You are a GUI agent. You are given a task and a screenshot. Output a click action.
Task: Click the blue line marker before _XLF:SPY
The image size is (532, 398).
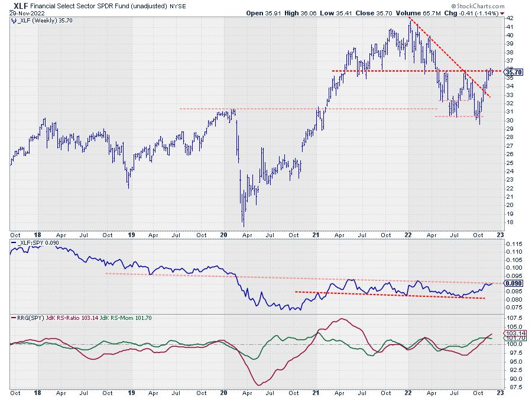(x=13, y=244)
